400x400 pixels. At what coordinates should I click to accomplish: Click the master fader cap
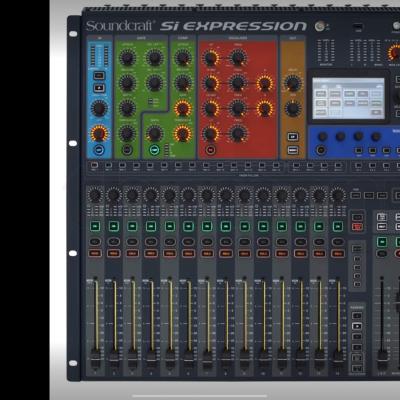click(x=382, y=359)
